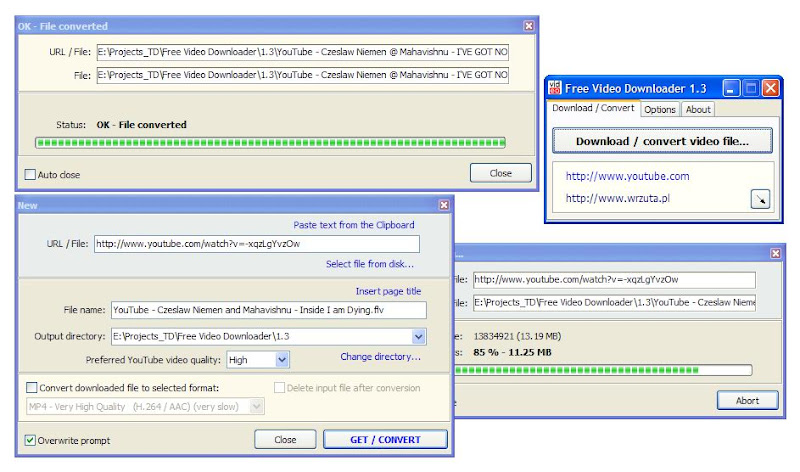Click Paste text from the Clipboard

point(354,225)
